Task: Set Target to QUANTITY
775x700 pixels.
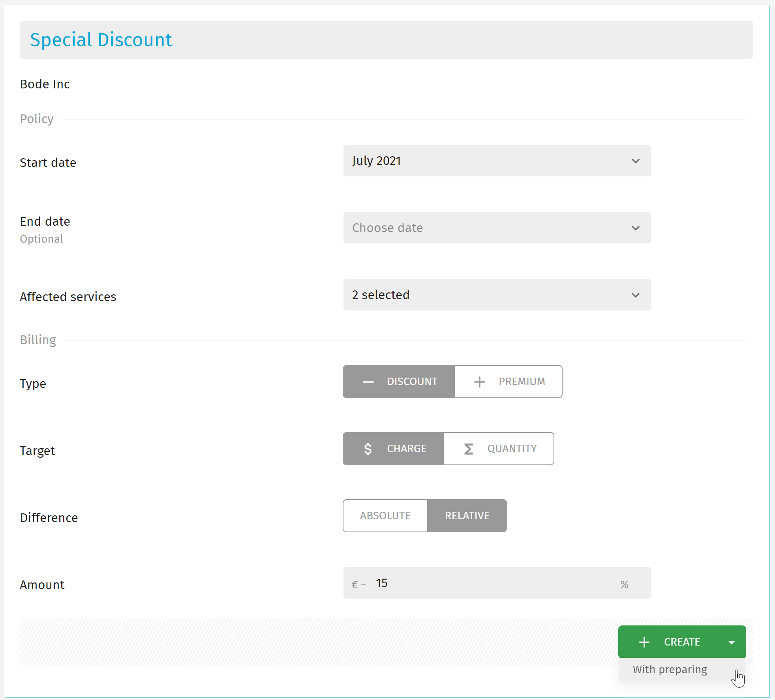Action: (x=499, y=449)
